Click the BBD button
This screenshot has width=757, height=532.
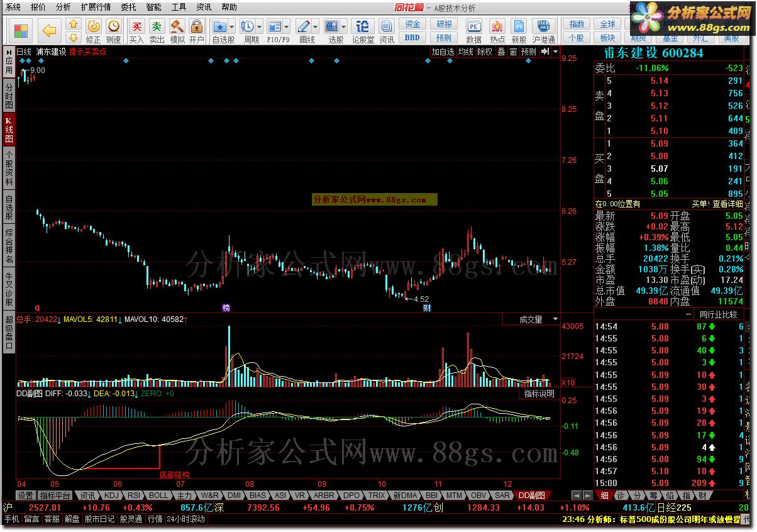[412, 37]
